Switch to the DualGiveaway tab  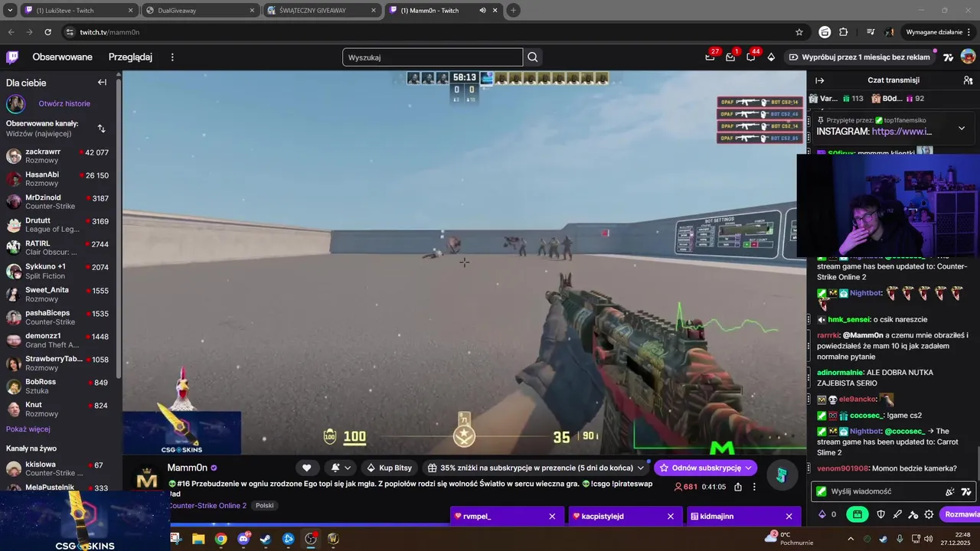click(x=201, y=11)
